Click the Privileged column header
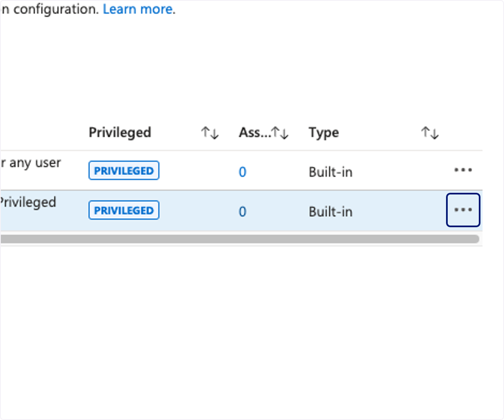Image resolution: width=504 pixels, height=420 pixels. [x=120, y=133]
